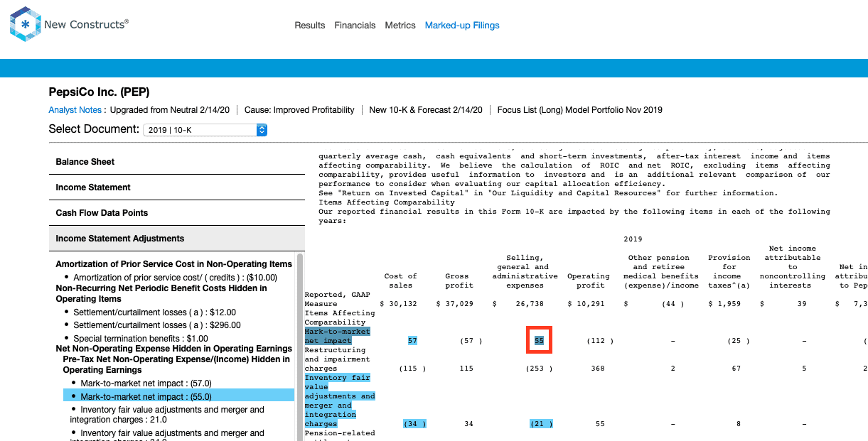Open the Select Document dropdown
Viewport: 868px width, 441px height.
click(205, 130)
